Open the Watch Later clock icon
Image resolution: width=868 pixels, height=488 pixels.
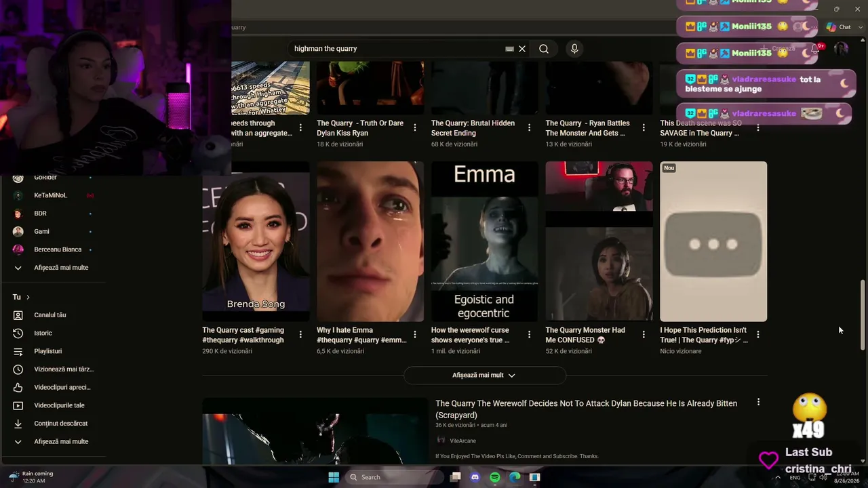click(18, 369)
